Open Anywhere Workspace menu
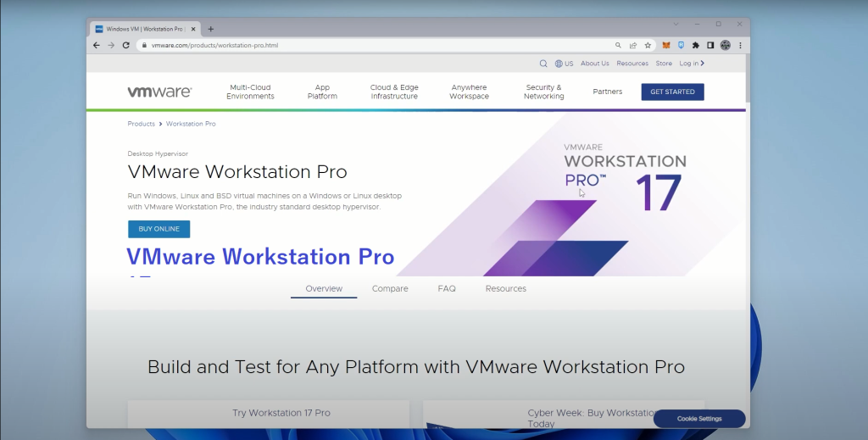The height and width of the screenshot is (440, 868). (469, 92)
